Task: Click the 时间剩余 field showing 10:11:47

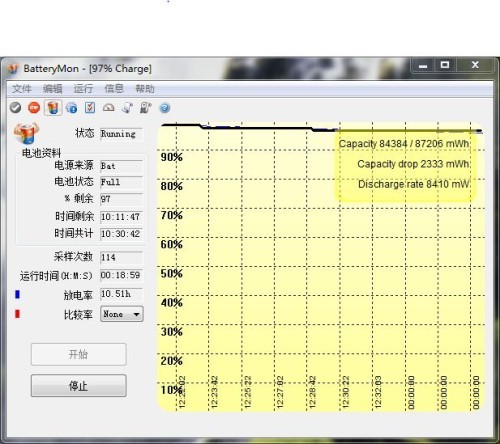Action: 121,217
